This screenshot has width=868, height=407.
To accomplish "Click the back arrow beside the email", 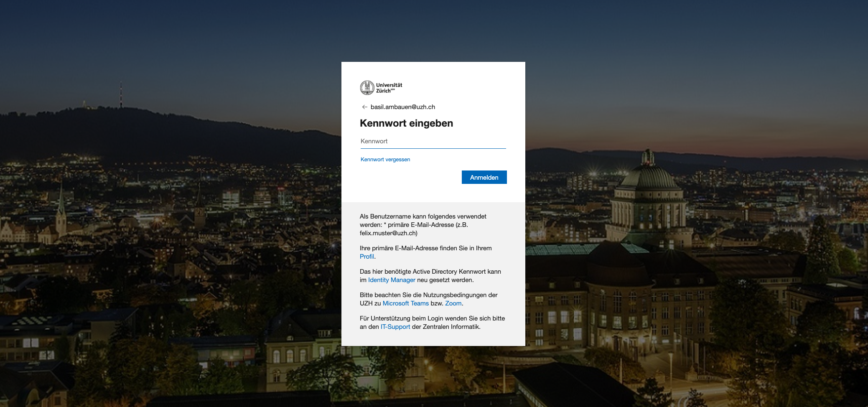I will (x=364, y=107).
